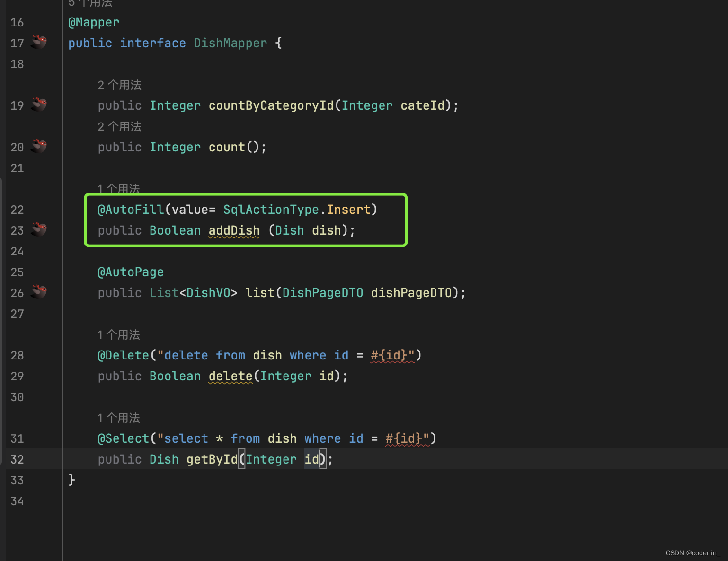Click the Boolean return type of addDish

(175, 230)
